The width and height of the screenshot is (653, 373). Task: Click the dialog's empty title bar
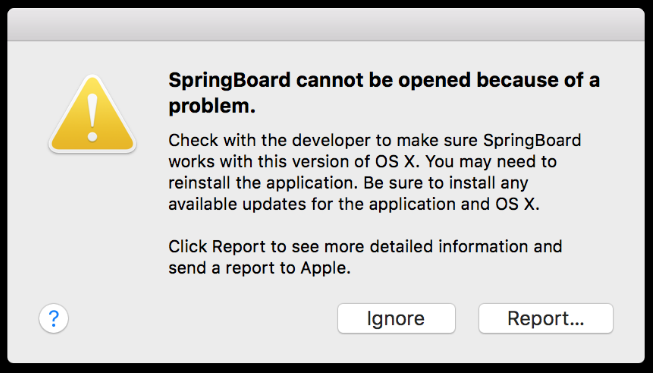click(x=326, y=24)
